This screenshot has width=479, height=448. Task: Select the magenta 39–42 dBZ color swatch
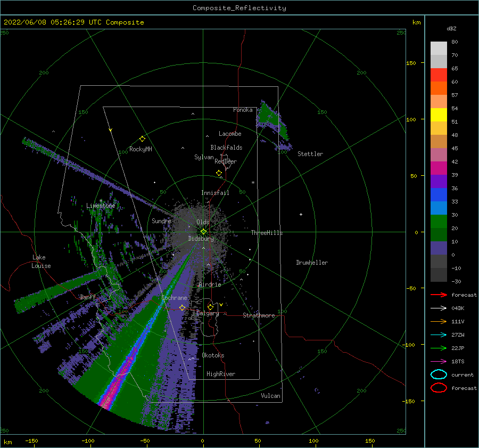[x=439, y=168]
